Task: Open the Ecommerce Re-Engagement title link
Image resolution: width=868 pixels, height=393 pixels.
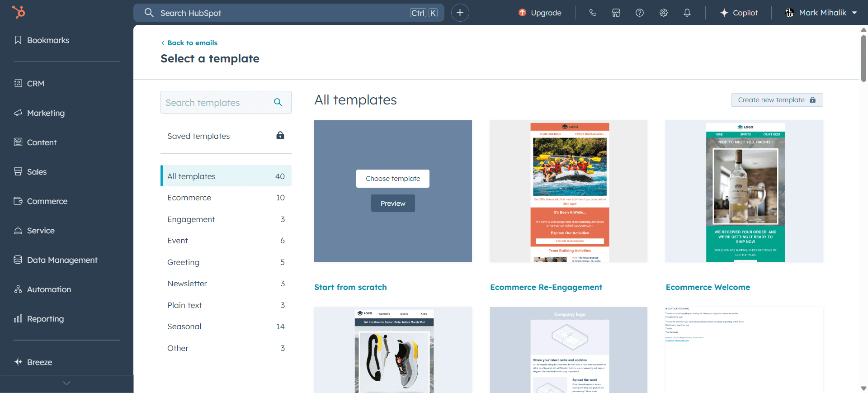Action: [546, 287]
